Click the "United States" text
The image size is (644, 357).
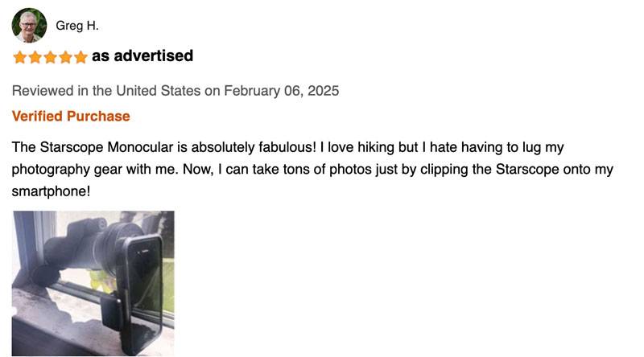[x=158, y=90]
